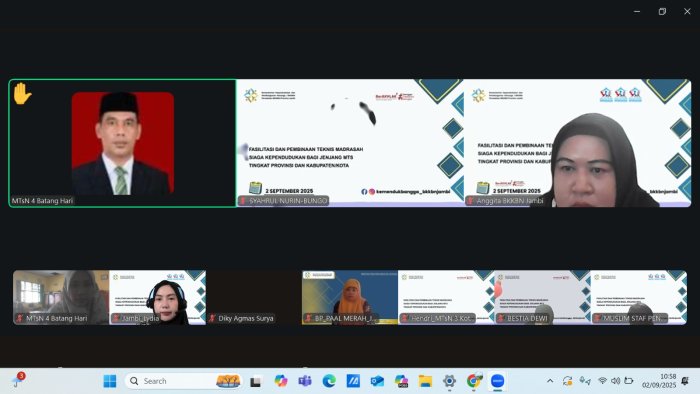Click the taskbar Search box

tap(183, 381)
